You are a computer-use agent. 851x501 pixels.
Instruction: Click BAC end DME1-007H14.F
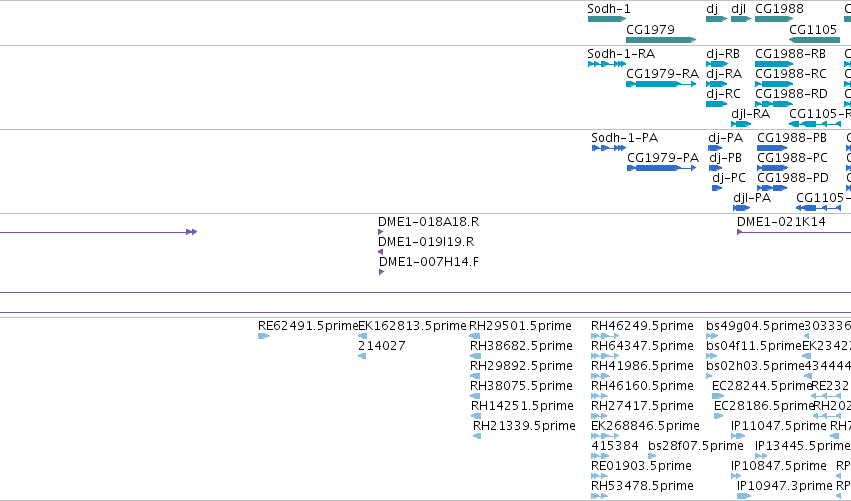point(382,272)
